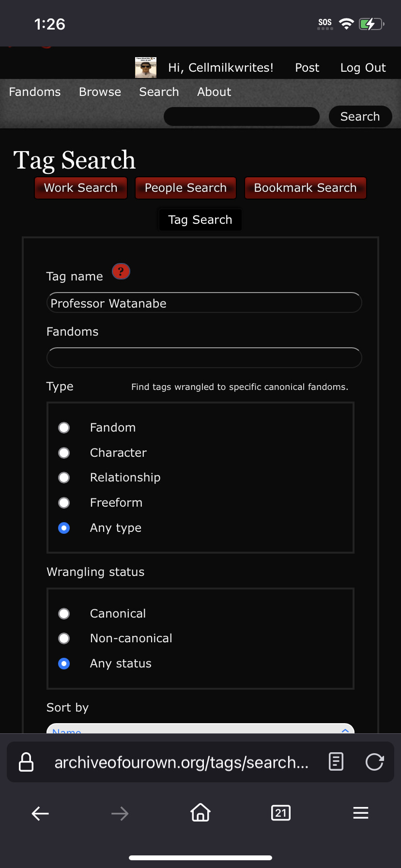Open the tabs switcher showing 21
Screen dimensions: 401x868
[x=281, y=813]
